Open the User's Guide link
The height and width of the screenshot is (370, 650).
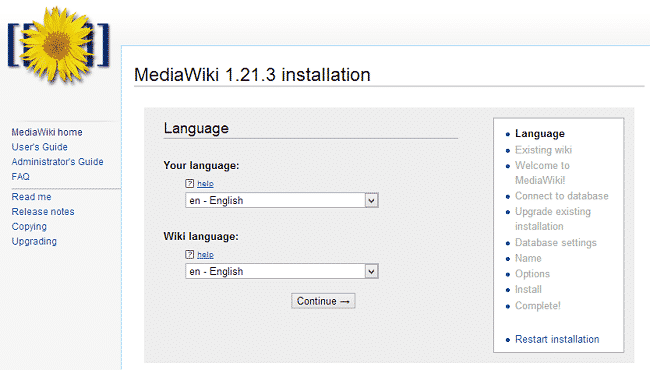(x=39, y=147)
